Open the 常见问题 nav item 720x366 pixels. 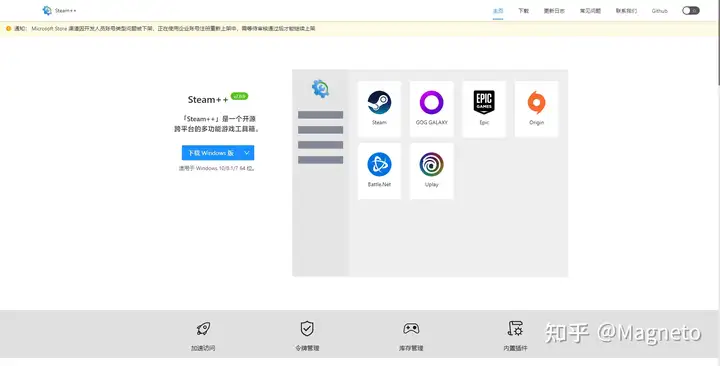[590, 11]
